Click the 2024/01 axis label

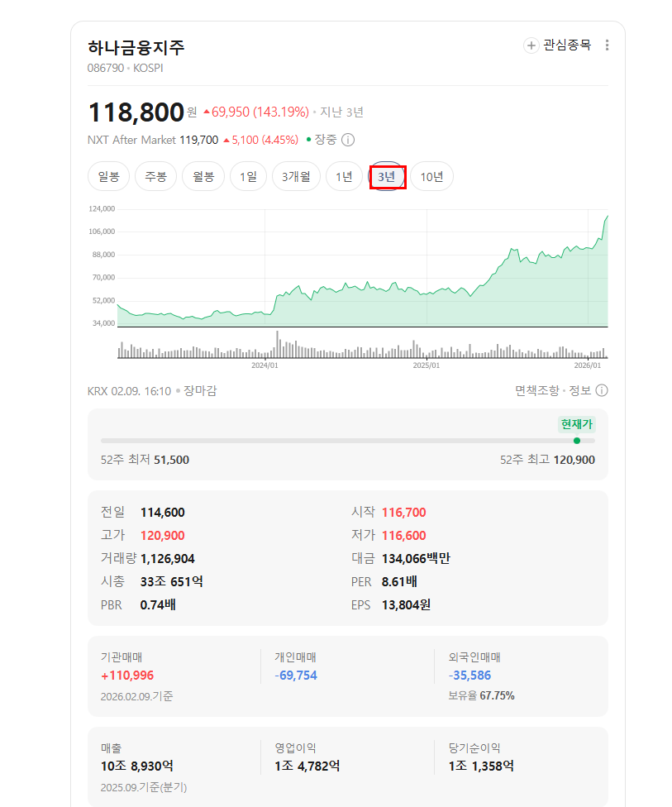click(265, 365)
